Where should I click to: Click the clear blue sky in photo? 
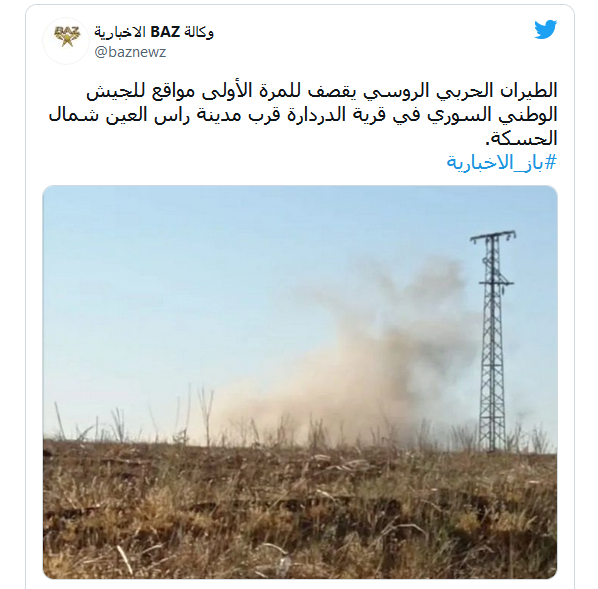coord(191,267)
